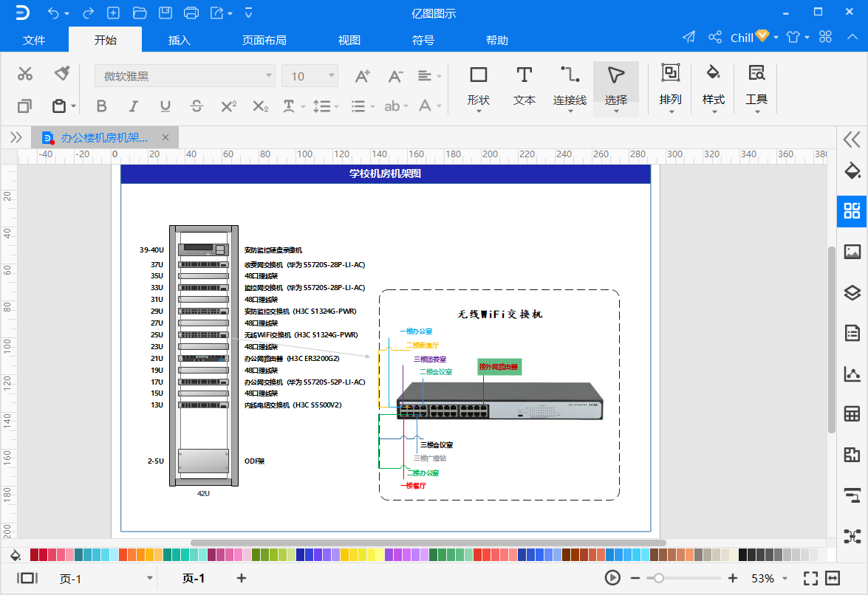
Task: Click the Format Painter icon
Action: (x=61, y=73)
